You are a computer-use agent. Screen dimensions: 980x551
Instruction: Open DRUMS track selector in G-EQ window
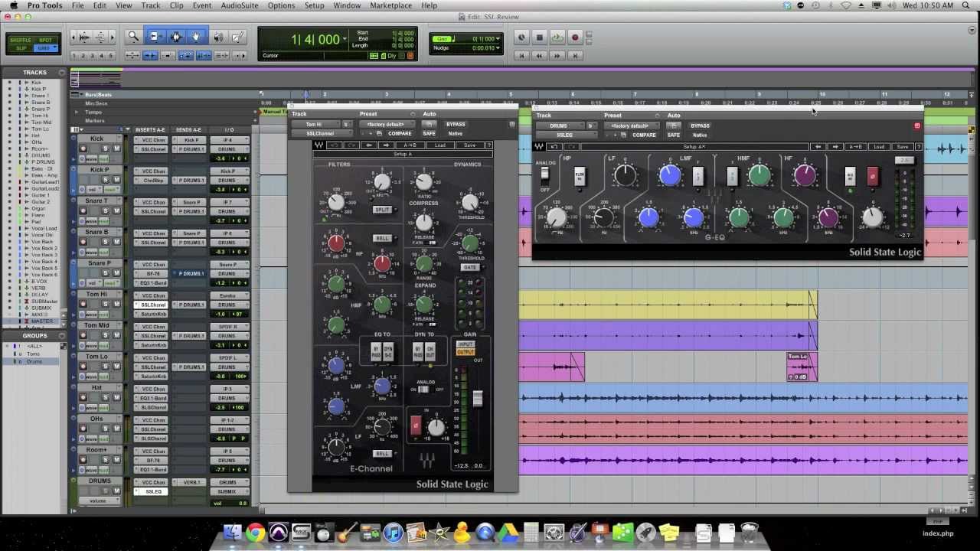pos(560,126)
